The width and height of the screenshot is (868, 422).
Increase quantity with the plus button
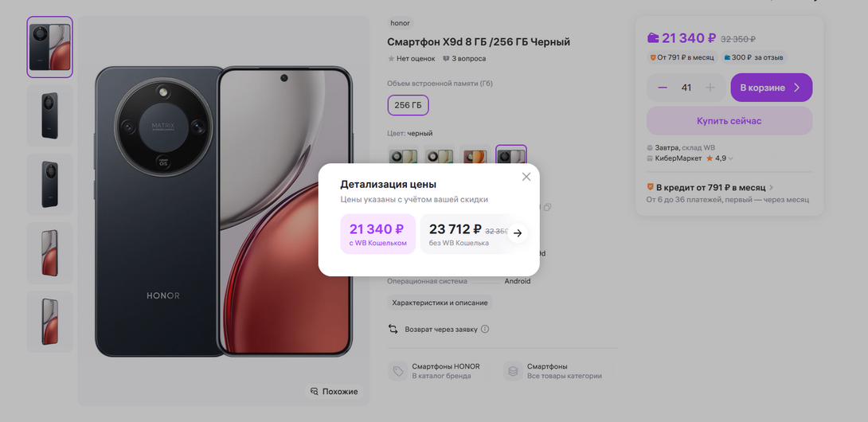pos(710,88)
